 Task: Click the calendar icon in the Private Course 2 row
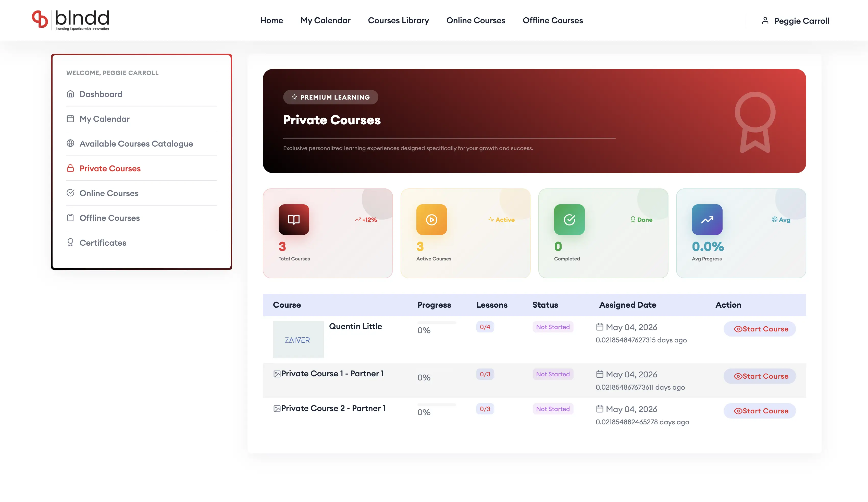[x=600, y=409]
